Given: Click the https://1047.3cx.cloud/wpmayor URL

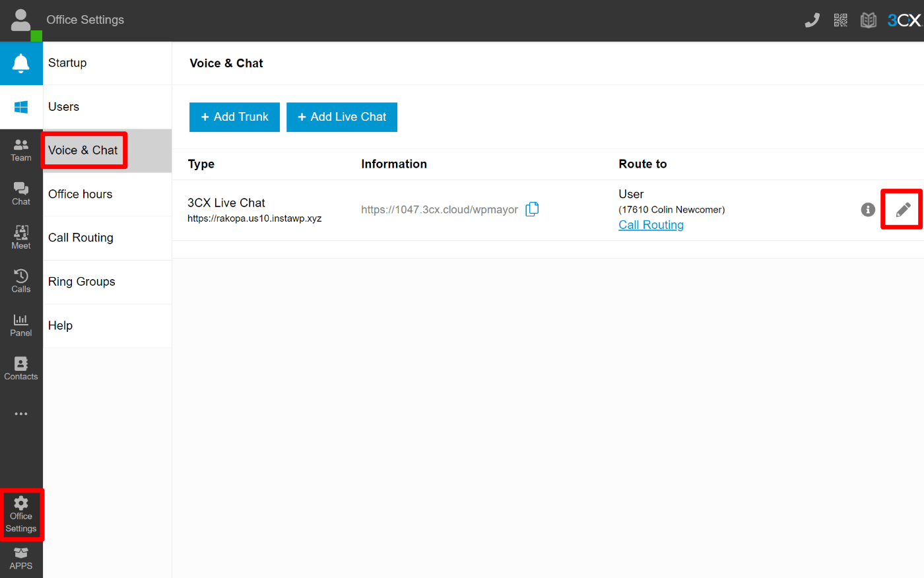Looking at the screenshot, I should pyautogui.click(x=440, y=210).
